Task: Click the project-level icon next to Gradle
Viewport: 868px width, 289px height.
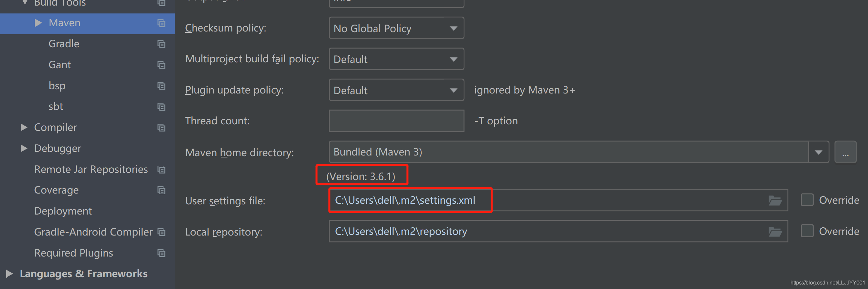Action: pyautogui.click(x=161, y=44)
